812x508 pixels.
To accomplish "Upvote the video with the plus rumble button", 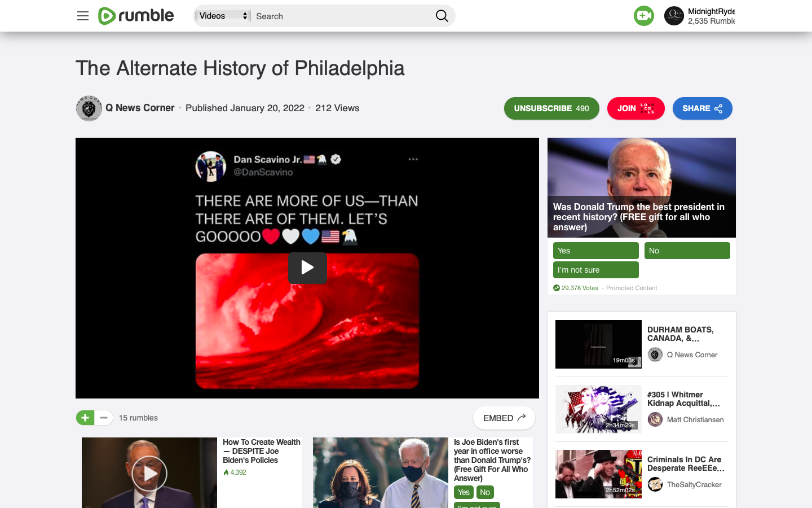I will click(x=85, y=418).
